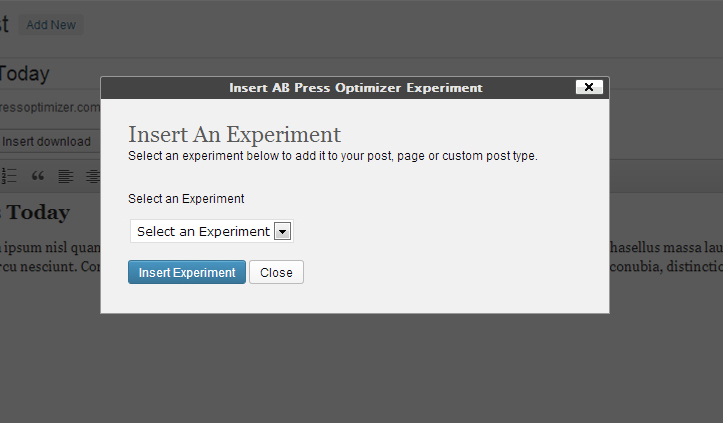Open the Select an Experiment dropdown
This screenshot has width=723, height=423.
coord(212,231)
